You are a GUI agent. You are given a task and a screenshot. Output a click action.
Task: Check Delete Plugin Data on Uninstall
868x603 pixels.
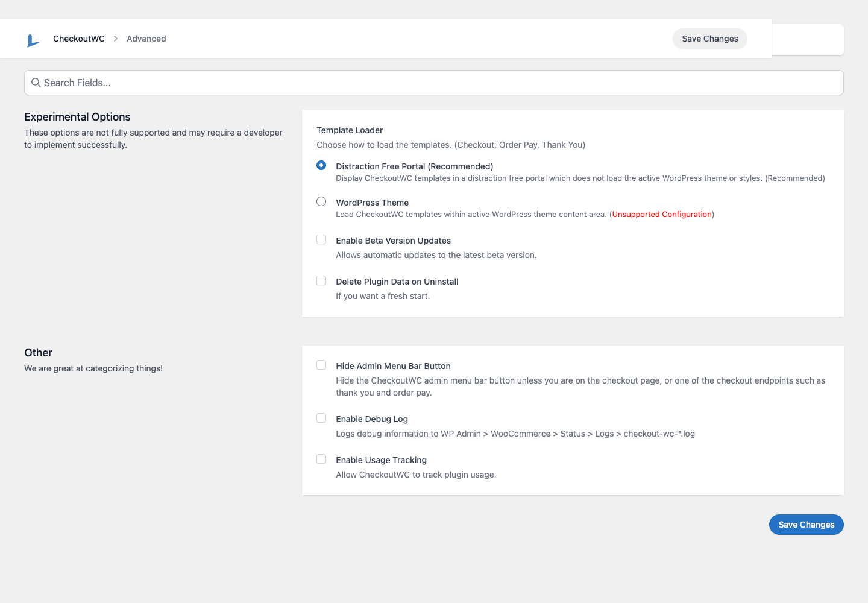[321, 280]
